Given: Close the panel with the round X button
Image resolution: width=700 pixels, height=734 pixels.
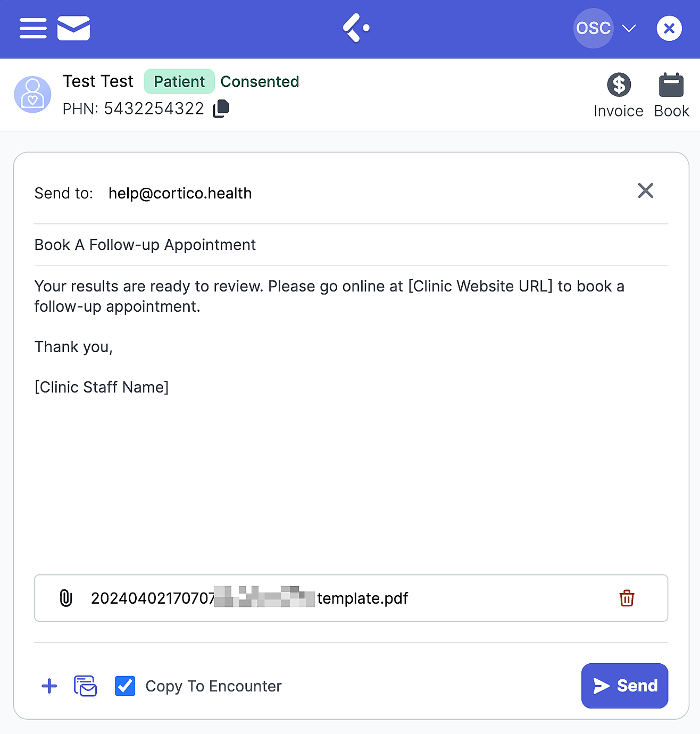Looking at the screenshot, I should [669, 28].
